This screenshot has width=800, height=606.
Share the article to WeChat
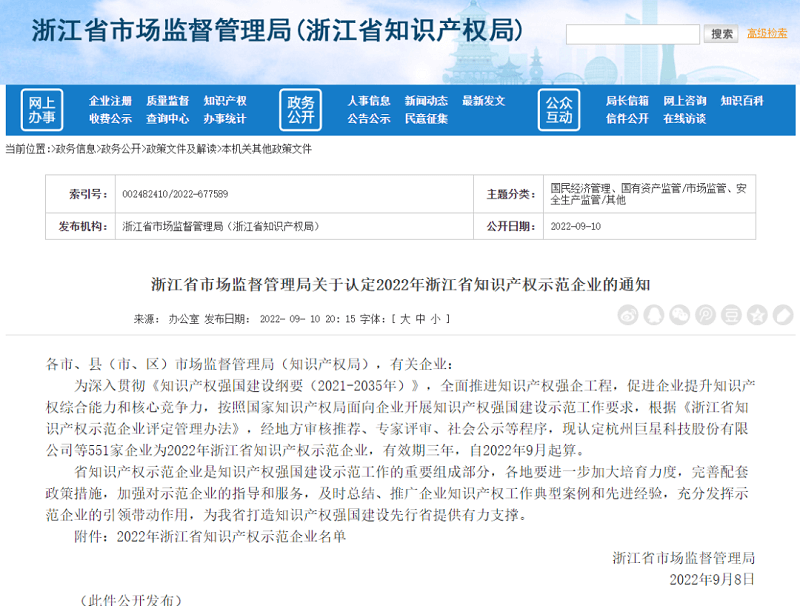[x=678, y=313]
